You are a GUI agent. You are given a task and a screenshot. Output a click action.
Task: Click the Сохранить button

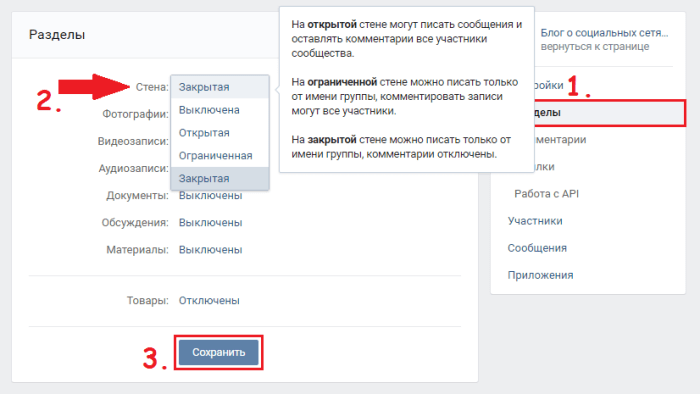click(x=218, y=353)
